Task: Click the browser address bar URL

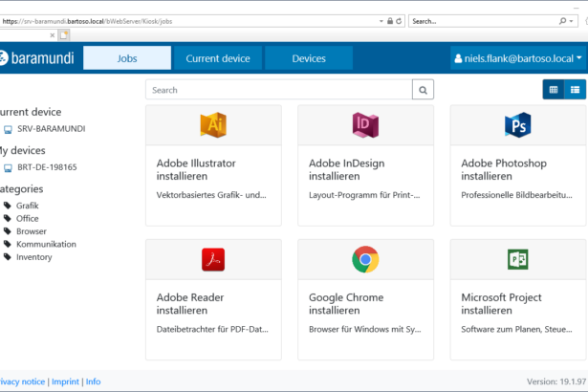Action: (87, 21)
